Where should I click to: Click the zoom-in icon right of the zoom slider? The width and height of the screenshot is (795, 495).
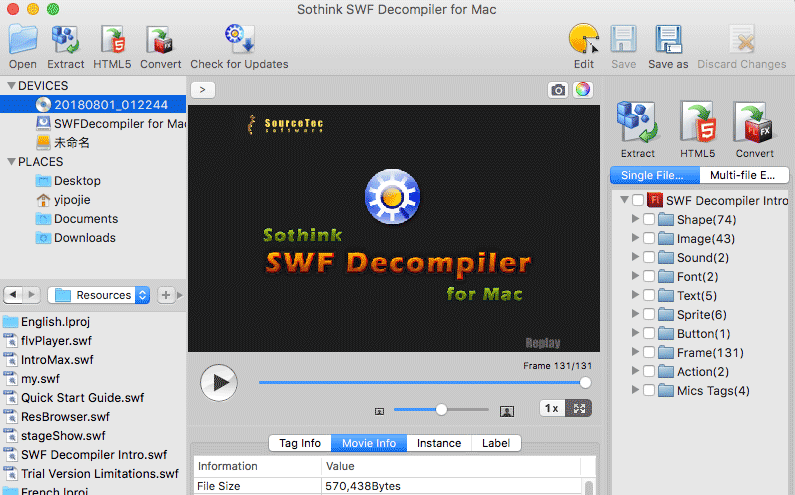pos(507,411)
